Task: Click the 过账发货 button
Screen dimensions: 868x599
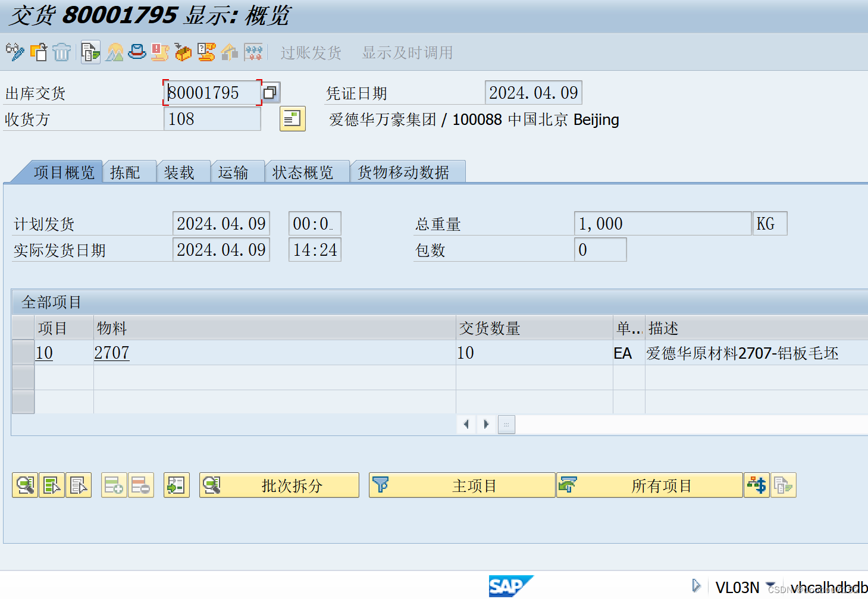Action: pyautogui.click(x=311, y=52)
